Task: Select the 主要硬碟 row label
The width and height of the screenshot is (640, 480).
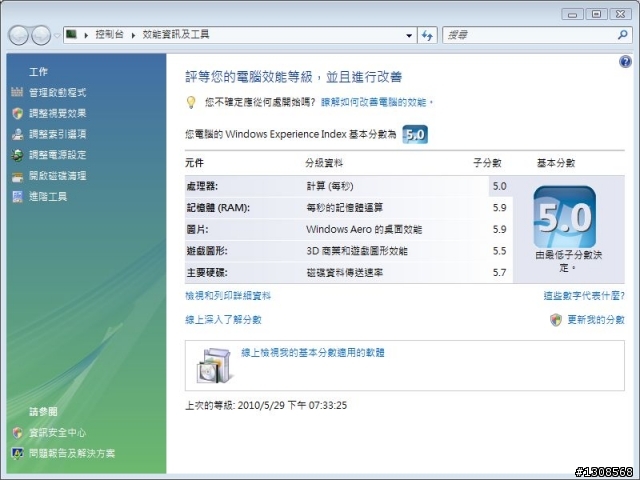Action: click(207, 273)
